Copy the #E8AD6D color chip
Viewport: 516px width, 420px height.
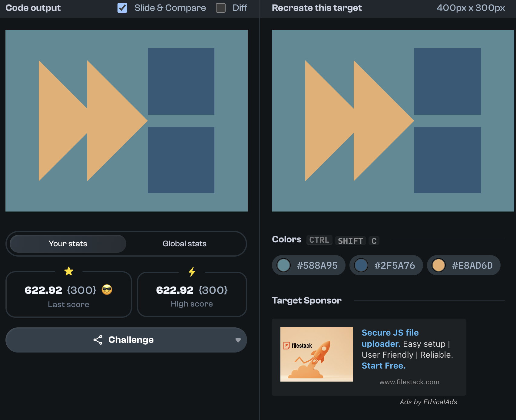(x=463, y=265)
